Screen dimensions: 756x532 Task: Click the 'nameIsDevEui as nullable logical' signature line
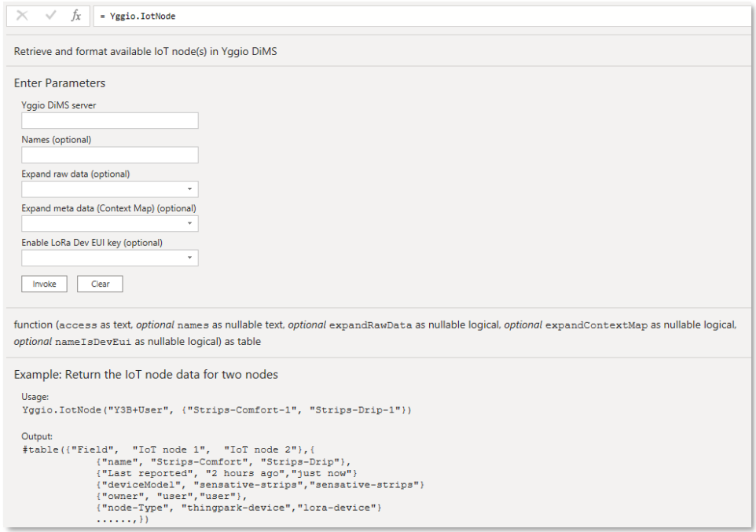[138, 342]
